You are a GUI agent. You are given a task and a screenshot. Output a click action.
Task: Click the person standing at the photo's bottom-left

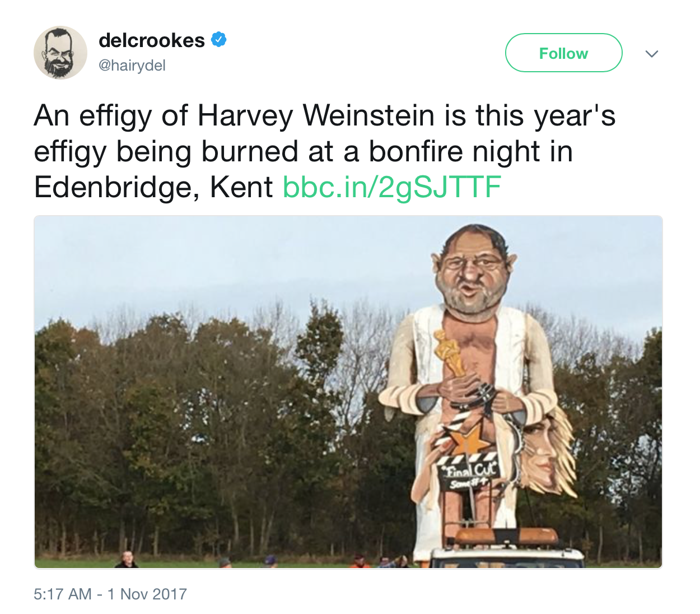[128, 559]
